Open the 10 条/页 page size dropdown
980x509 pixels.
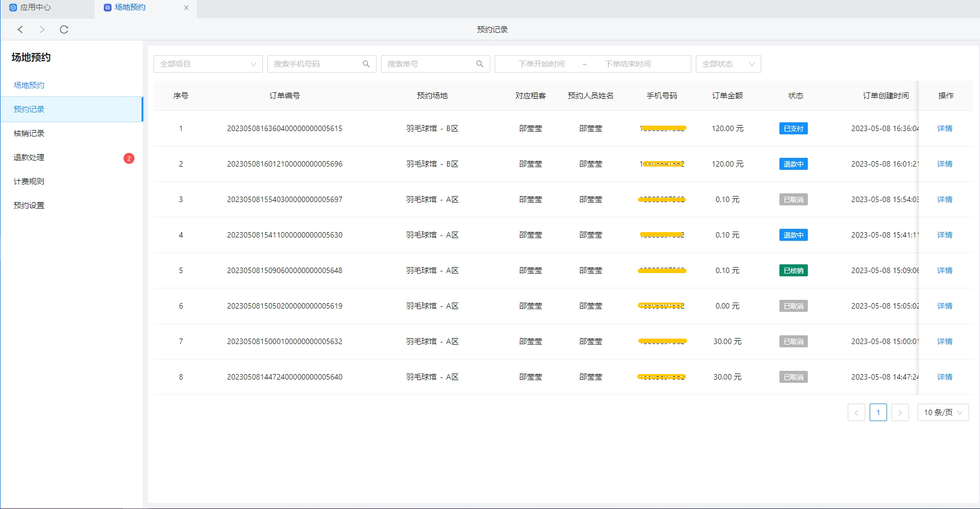pos(943,412)
